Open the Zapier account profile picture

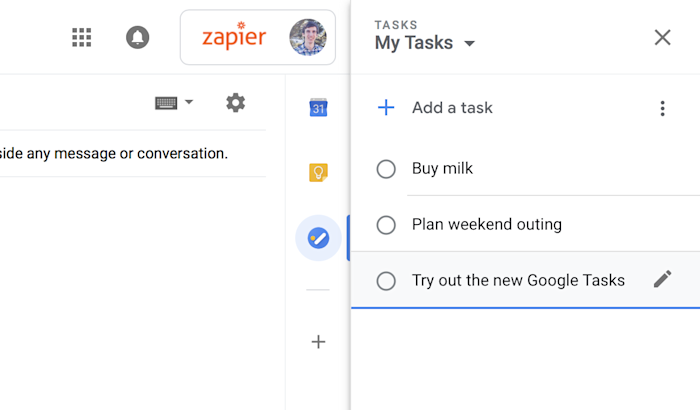coord(308,38)
